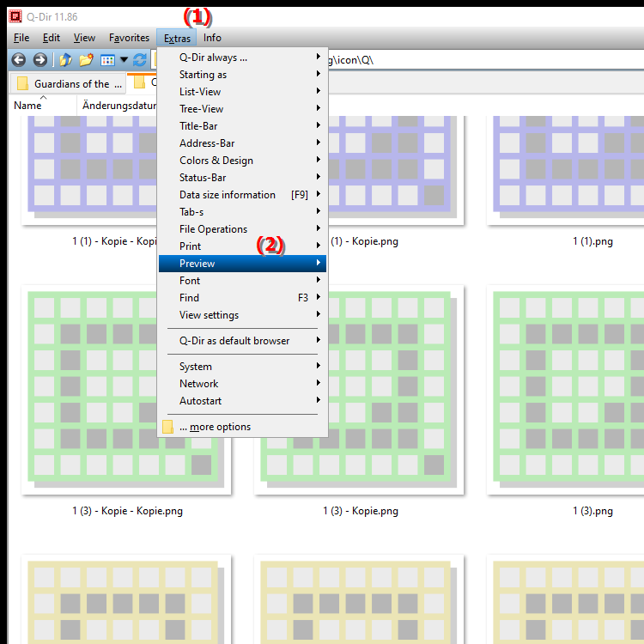Select the purple thumbnail 1 (1).png
The height and width of the screenshot is (644, 644).
pyautogui.click(x=566, y=170)
